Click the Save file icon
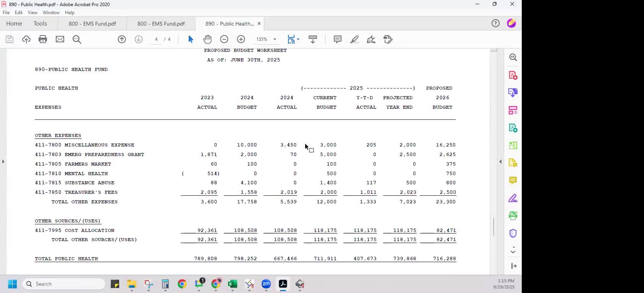644x293 pixels. coord(10,39)
